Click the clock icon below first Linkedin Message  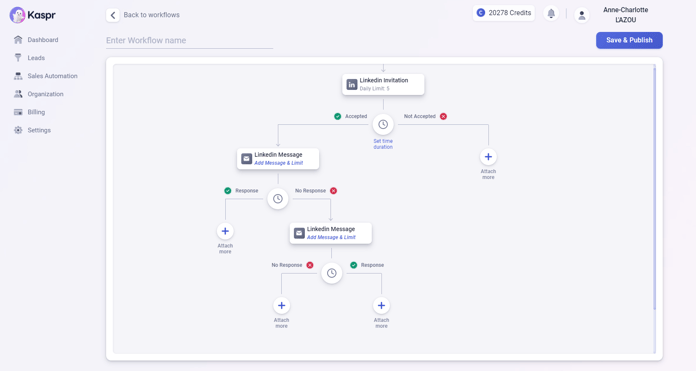coord(278,199)
